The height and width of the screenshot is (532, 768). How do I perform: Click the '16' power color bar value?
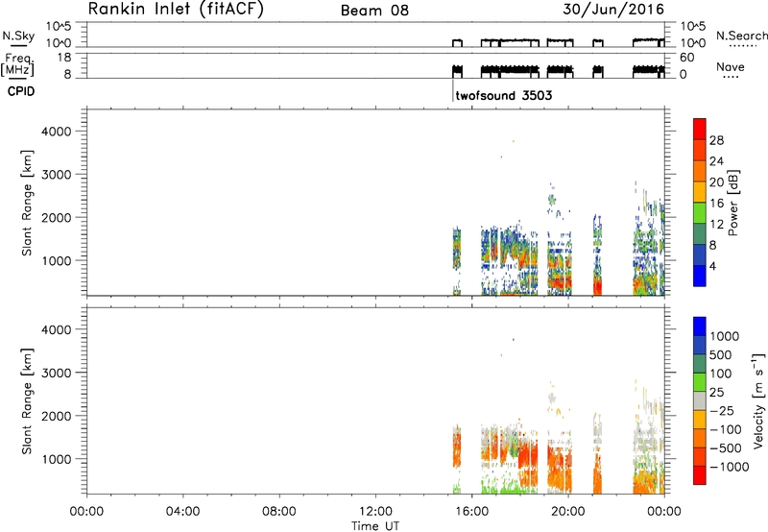716,204
